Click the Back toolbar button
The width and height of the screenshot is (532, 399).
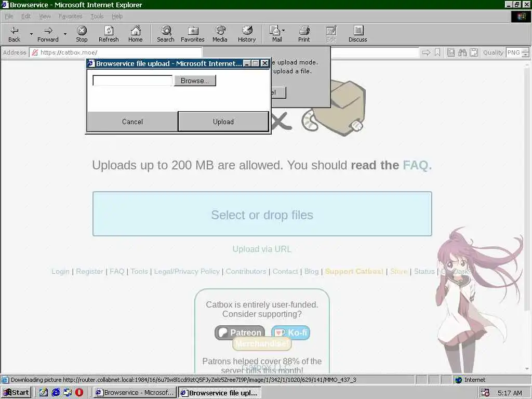14,34
